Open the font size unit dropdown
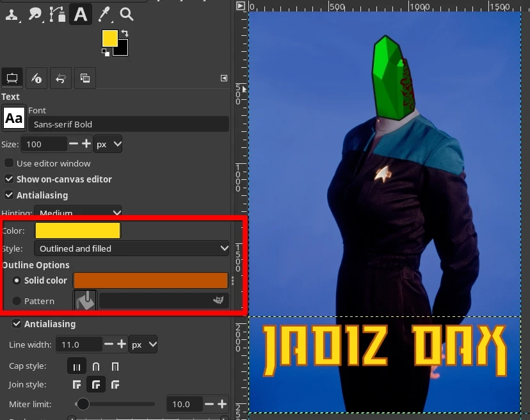Screen dimensions: 530x420 click(108, 145)
